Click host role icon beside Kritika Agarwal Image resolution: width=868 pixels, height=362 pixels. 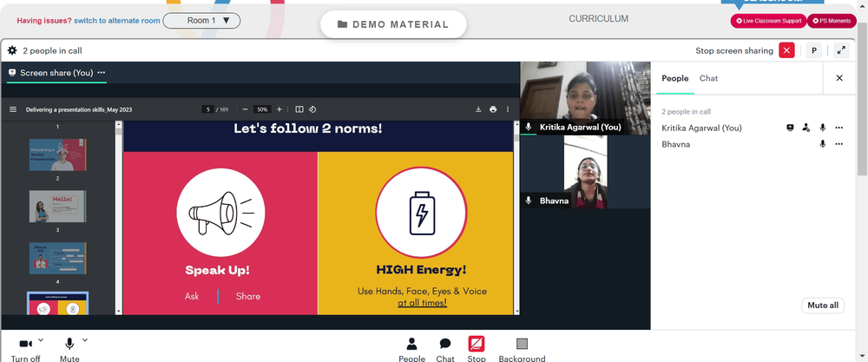806,128
